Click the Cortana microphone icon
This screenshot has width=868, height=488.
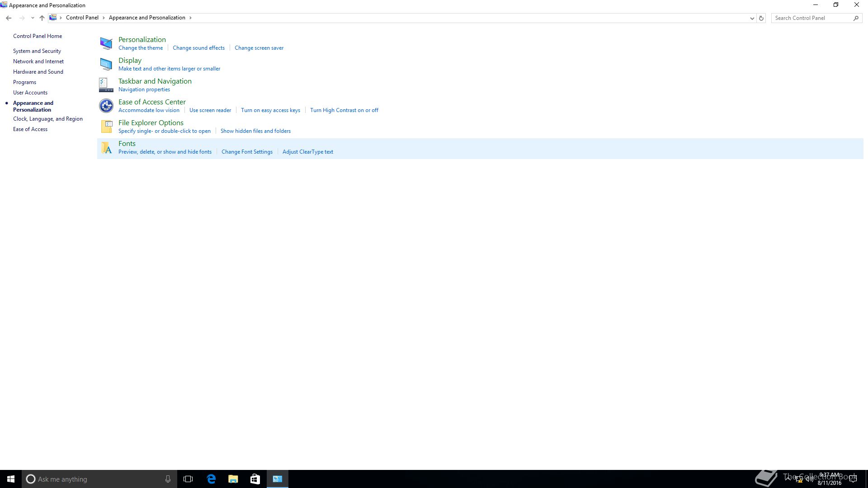(168, 479)
